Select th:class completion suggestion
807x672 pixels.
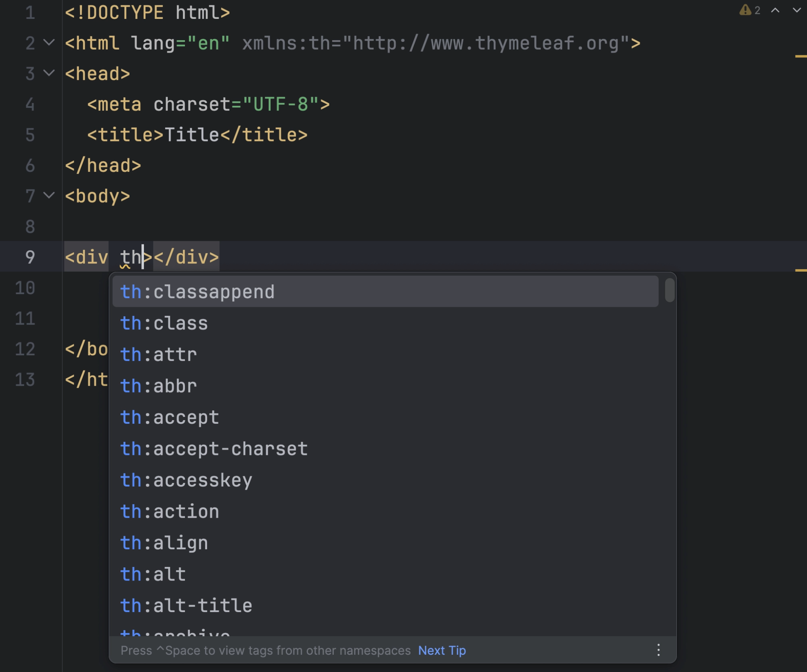[x=385, y=323]
